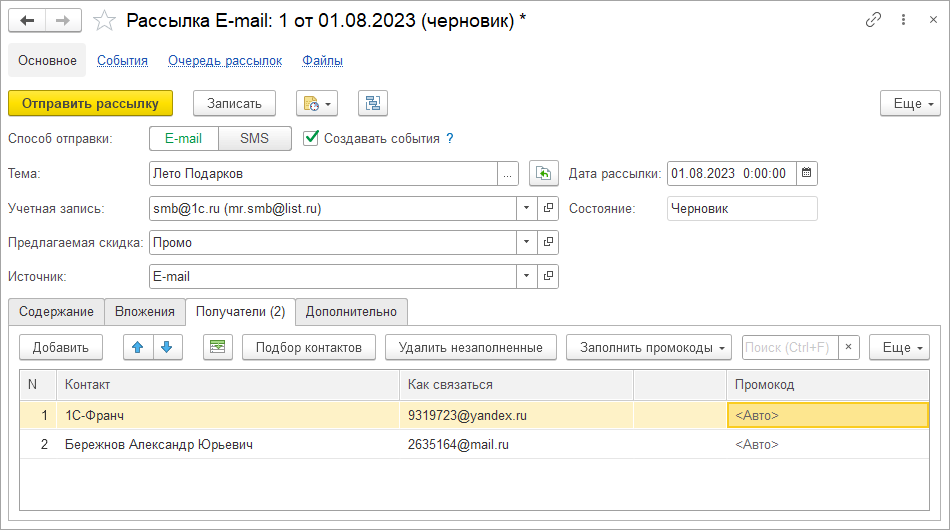Switch to the Содержание tab
The width and height of the screenshot is (950, 530).
pyautogui.click(x=56, y=311)
